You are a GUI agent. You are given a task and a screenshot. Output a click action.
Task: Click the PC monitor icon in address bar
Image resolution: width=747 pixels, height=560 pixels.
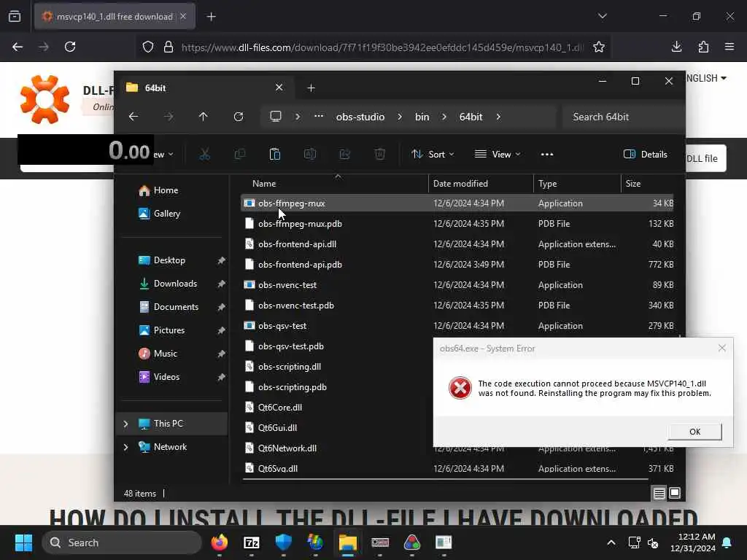tap(275, 117)
